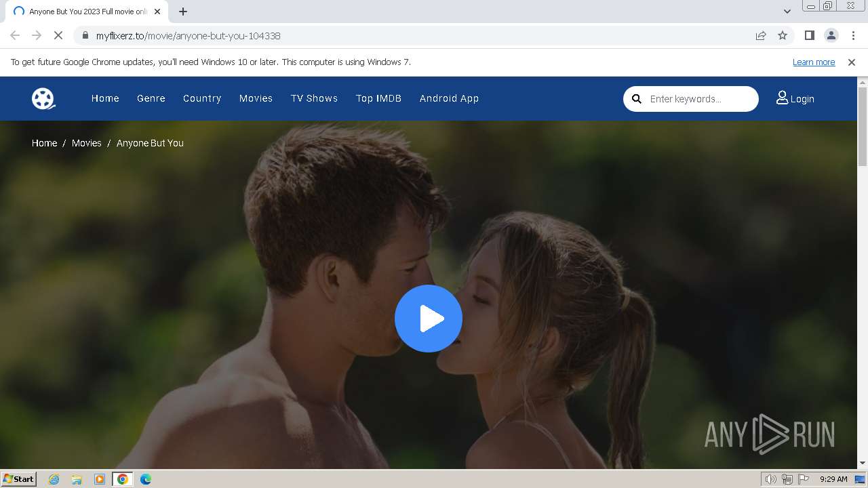This screenshot has height=488, width=868.
Task: Open Top IMDB section
Action: [378, 98]
